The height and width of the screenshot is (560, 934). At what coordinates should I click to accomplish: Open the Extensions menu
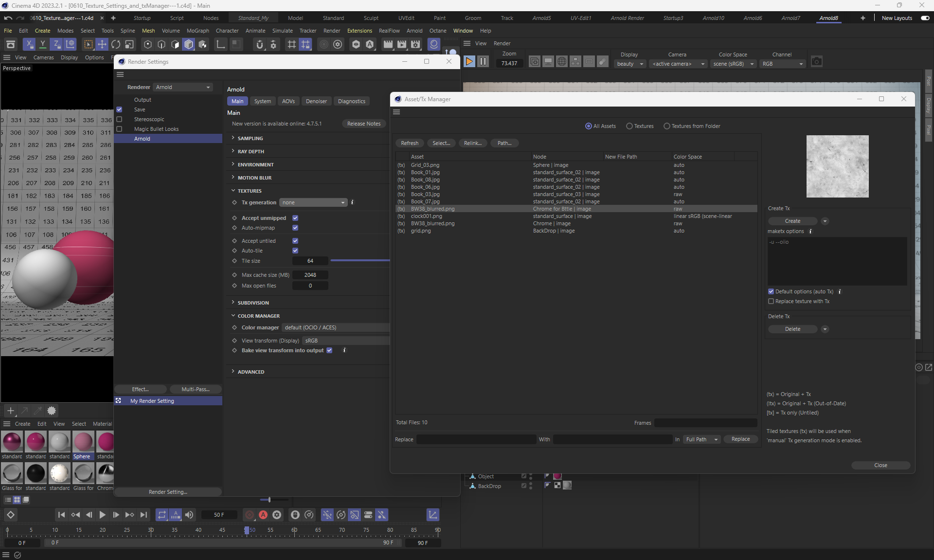(359, 31)
